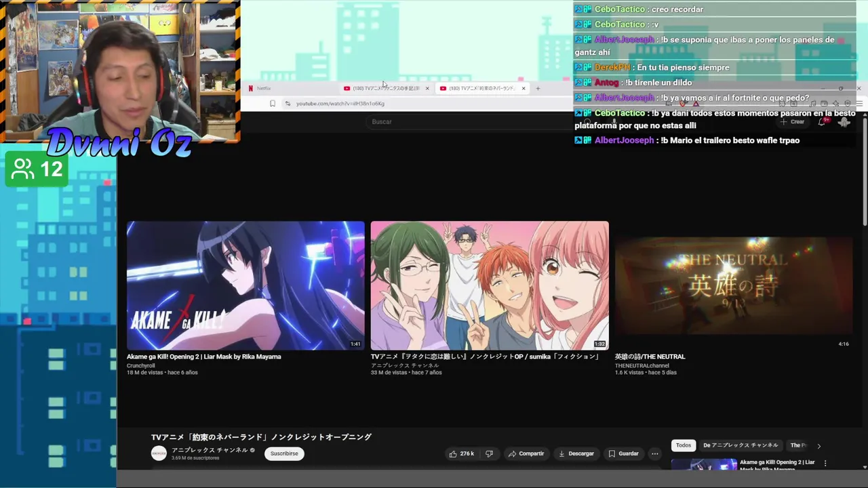
Task: Click the site info icon in the address bar
Action: [288, 104]
